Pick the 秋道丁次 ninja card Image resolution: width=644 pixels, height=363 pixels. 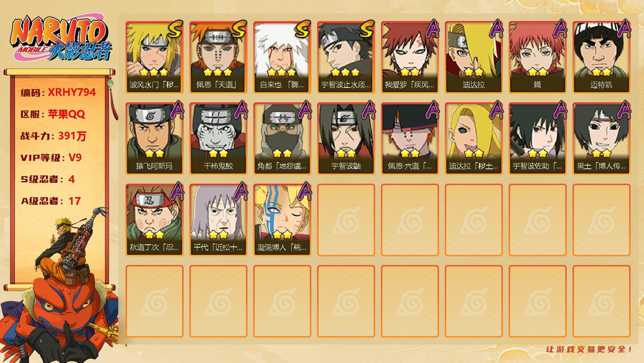pyautogui.click(x=154, y=220)
